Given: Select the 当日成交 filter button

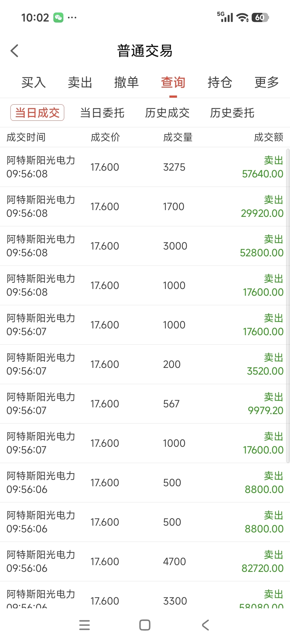Looking at the screenshot, I should coord(37,113).
